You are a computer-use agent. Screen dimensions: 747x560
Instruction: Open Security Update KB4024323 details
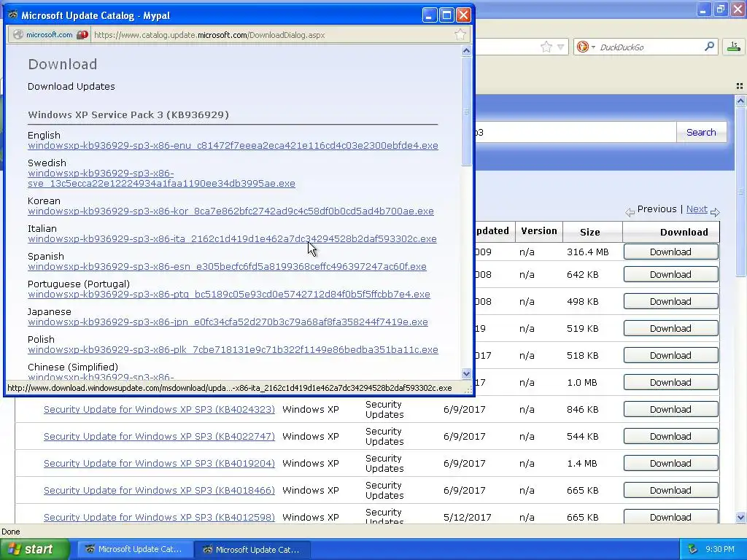click(x=159, y=410)
